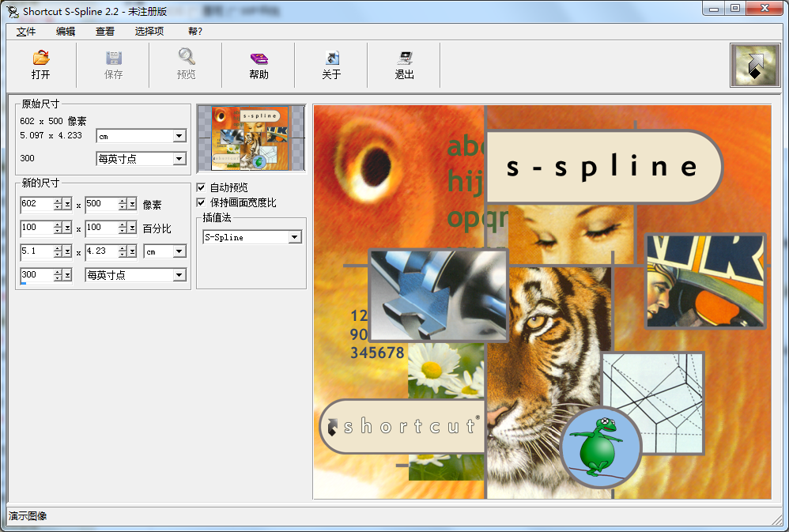Click the Open (打开) folder icon
Image resolution: width=789 pixels, height=532 pixels.
[41, 58]
